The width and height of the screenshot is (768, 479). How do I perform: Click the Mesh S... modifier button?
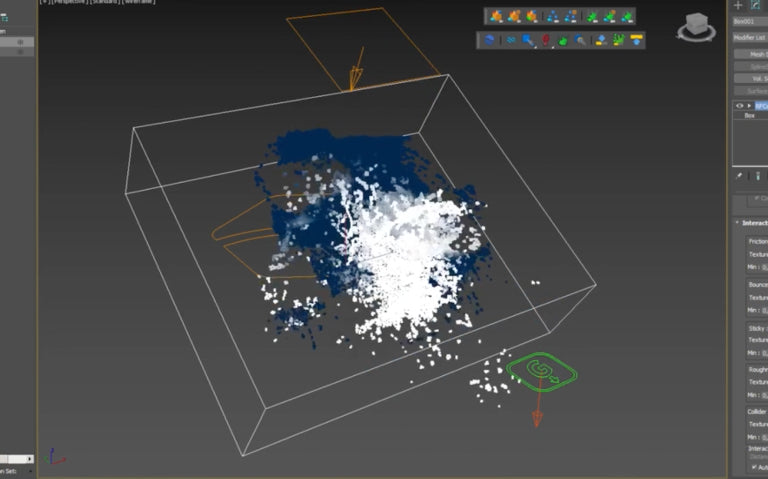[751, 54]
